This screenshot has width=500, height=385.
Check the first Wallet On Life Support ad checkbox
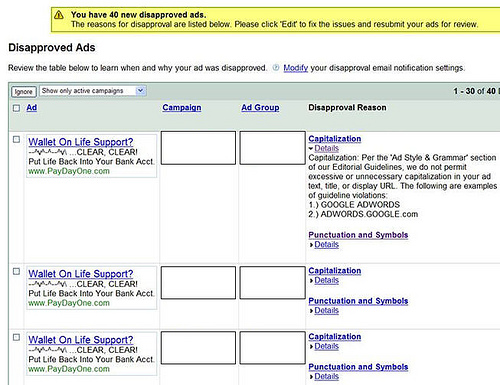[16, 139]
